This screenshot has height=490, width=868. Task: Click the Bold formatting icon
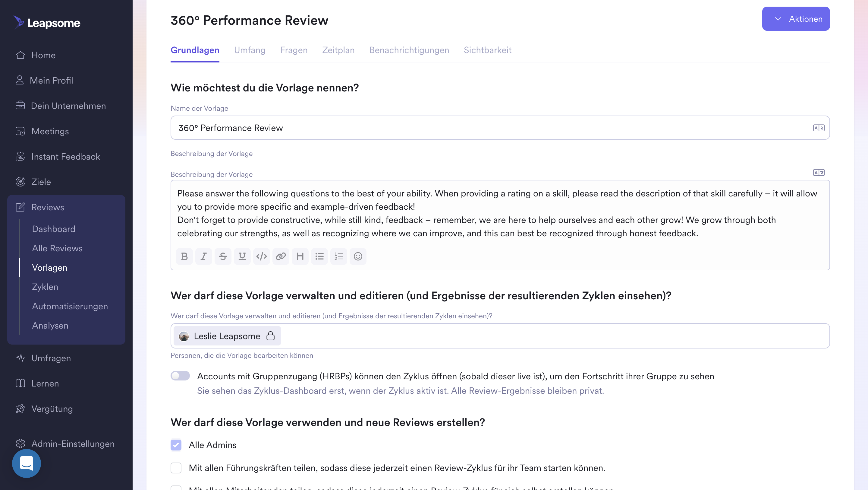click(x=184, y=256)
